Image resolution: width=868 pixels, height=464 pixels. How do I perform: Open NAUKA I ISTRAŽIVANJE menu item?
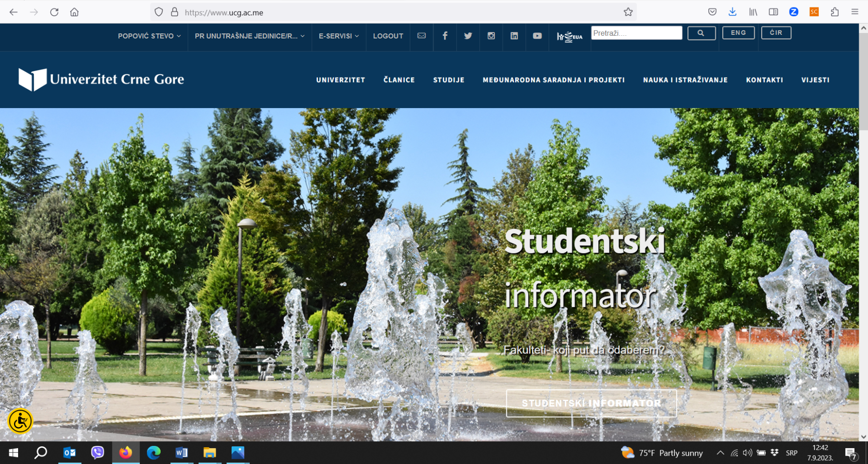tap(685, 79)
